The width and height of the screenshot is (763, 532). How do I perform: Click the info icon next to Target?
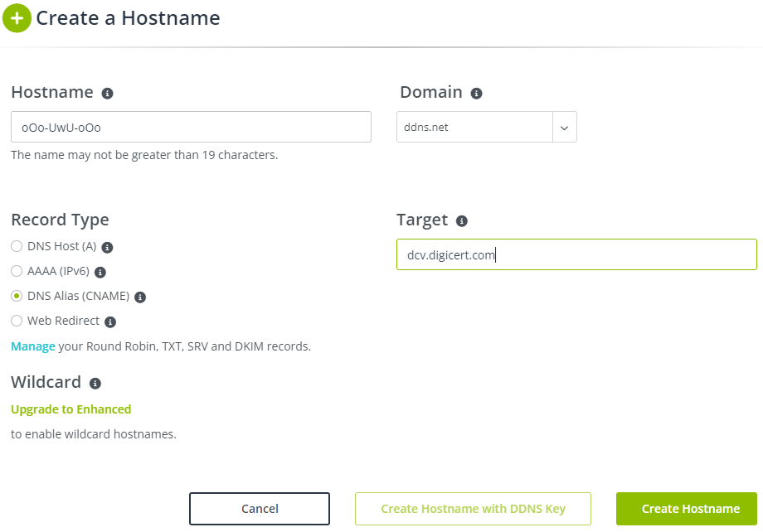coord(462,221)
